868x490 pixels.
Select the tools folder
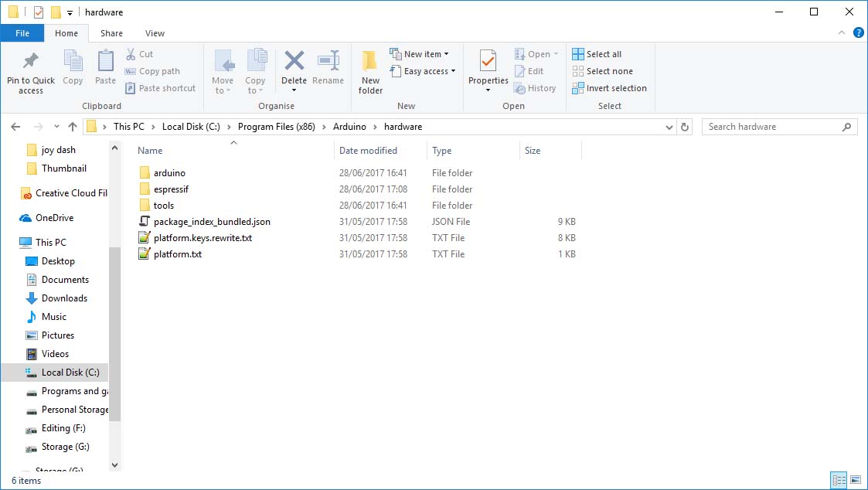[163, 206]
